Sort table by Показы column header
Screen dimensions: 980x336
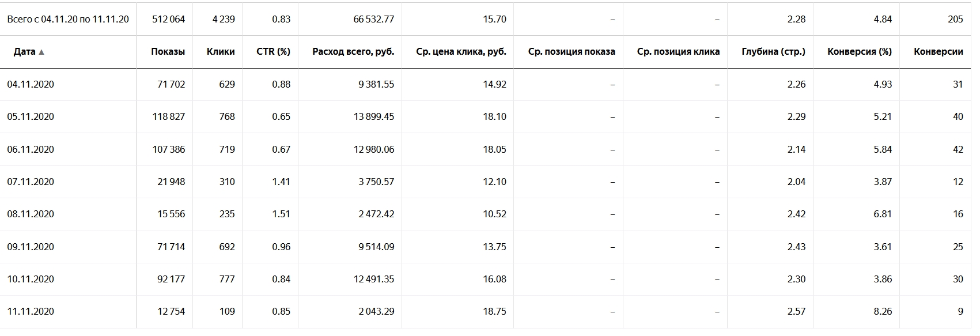tap(168, 51)
